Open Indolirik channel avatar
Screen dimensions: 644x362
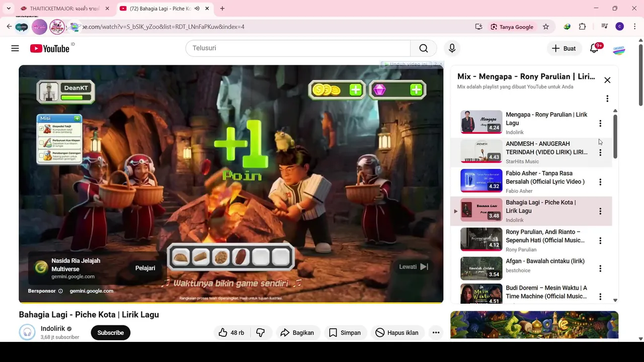pos(27,333)
